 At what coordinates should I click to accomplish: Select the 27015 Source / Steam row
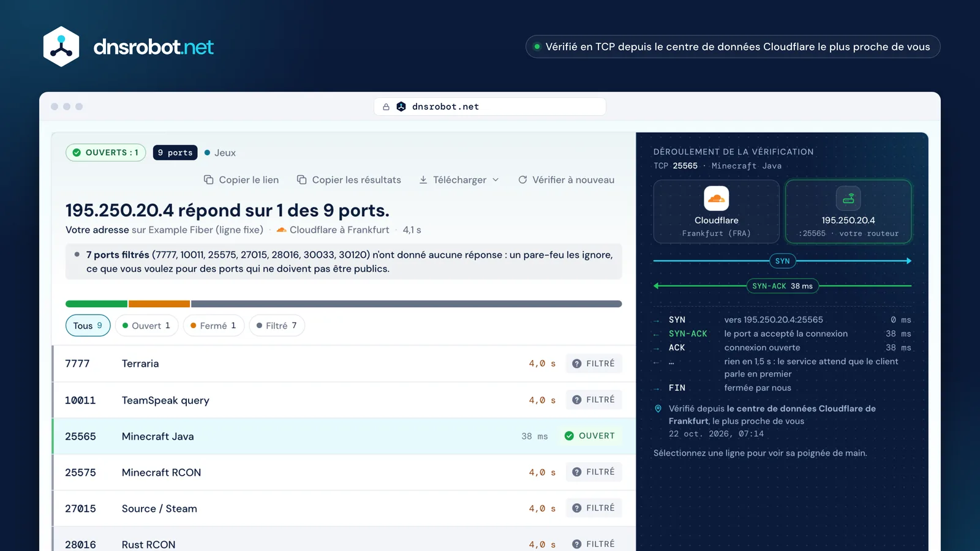[344, 508]
